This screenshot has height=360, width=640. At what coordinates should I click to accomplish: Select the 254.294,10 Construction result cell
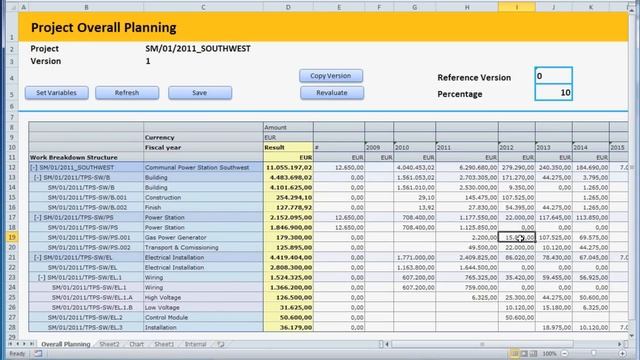288,198
